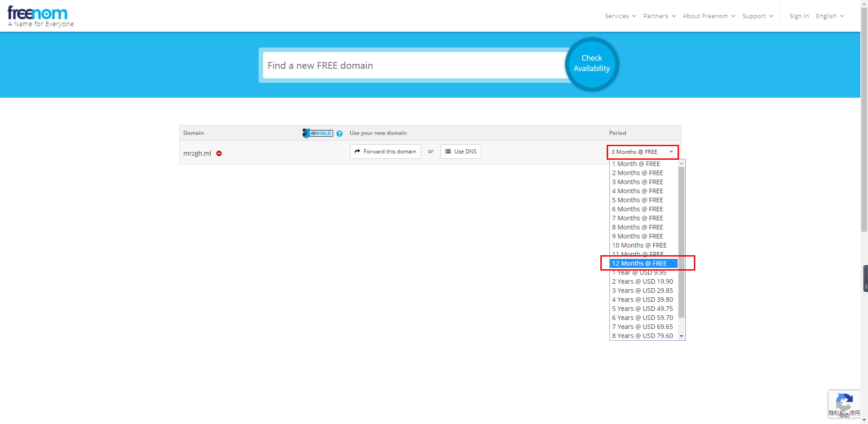Click the Period dropdown showing 3 Months

tap(642, 152)
